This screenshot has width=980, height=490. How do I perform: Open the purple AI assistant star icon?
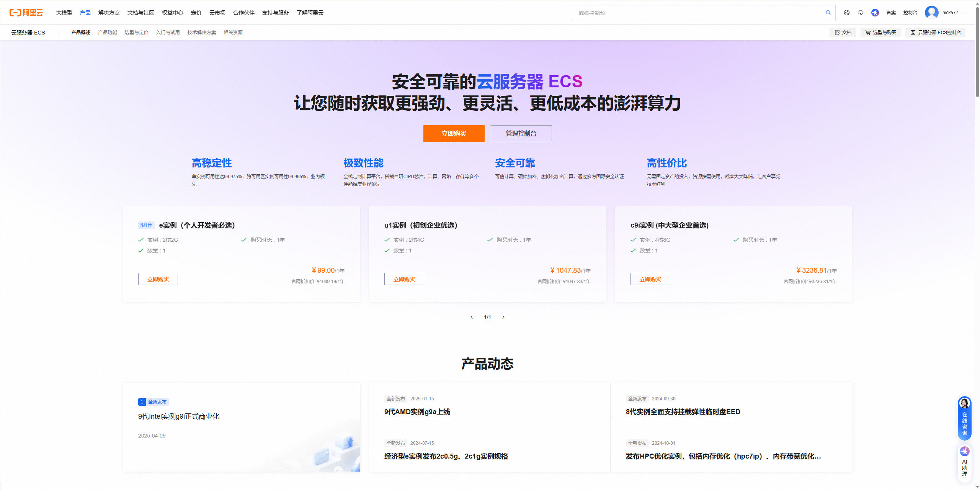click(x=875, y=13)
